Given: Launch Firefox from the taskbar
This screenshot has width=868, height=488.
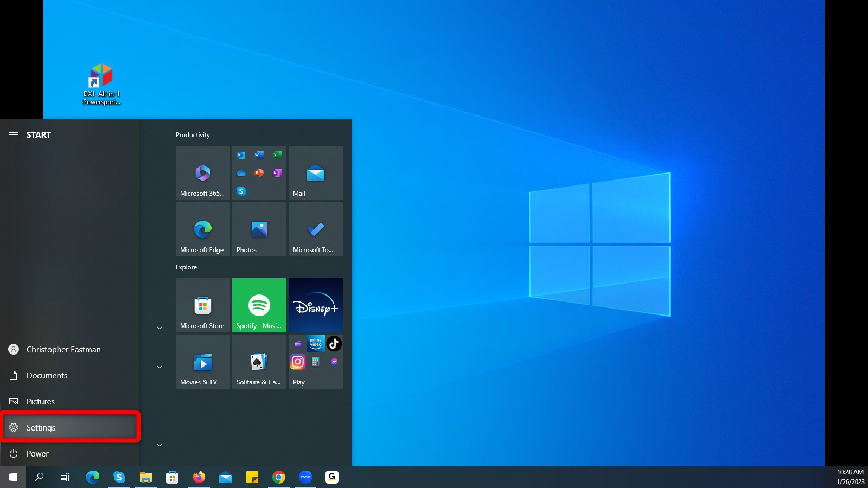Looking at the screenshot, I should pos(199,477).
